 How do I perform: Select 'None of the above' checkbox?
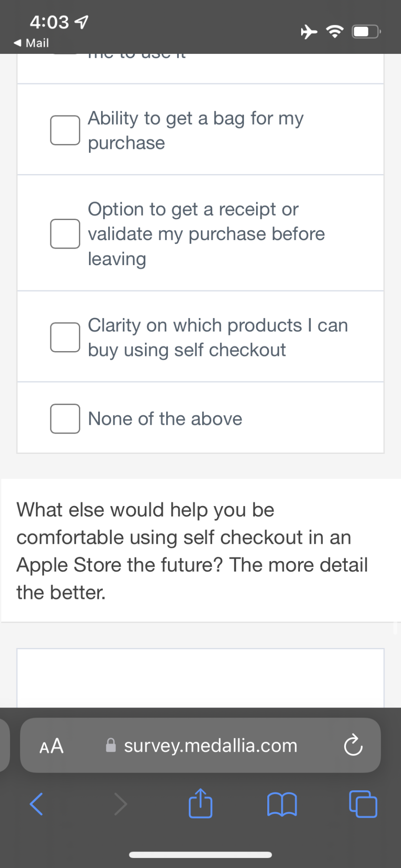[65, 419]
